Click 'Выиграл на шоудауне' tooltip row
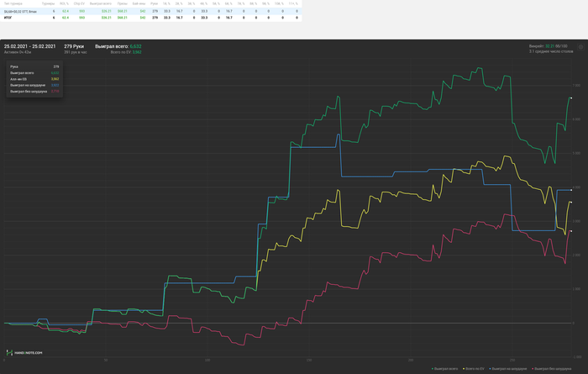Screen dimensions: 588x374 34,85
